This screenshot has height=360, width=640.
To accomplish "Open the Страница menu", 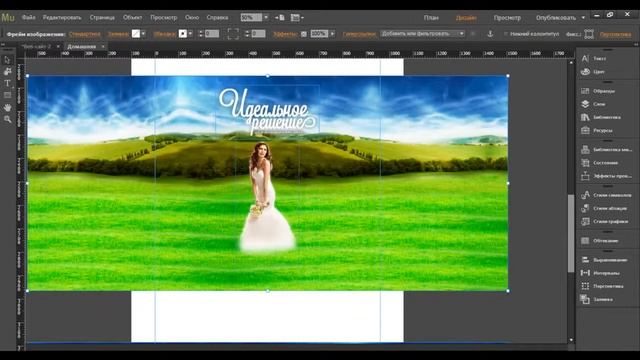I will point(102,18).
